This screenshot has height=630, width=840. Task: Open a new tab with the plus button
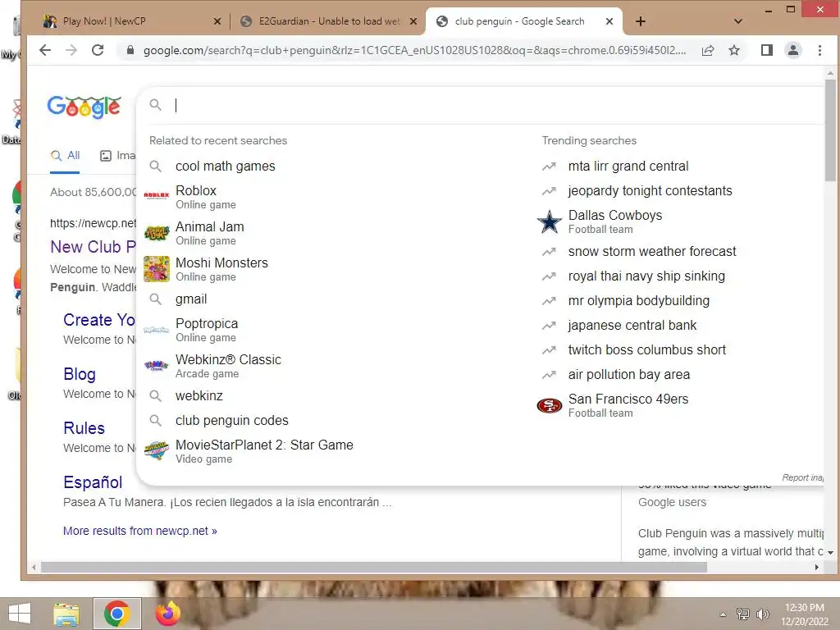[x=640, y=21]
